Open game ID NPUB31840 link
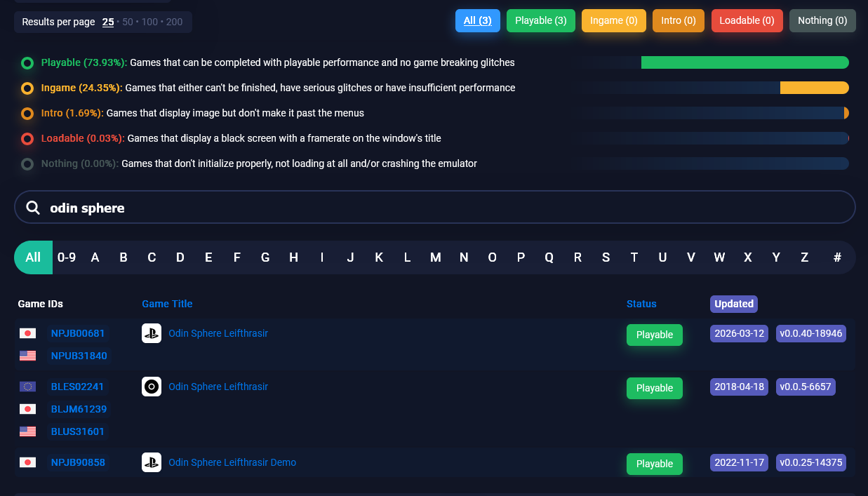The height and width of the screenshot is (496, 868). [x=79, y=356]
